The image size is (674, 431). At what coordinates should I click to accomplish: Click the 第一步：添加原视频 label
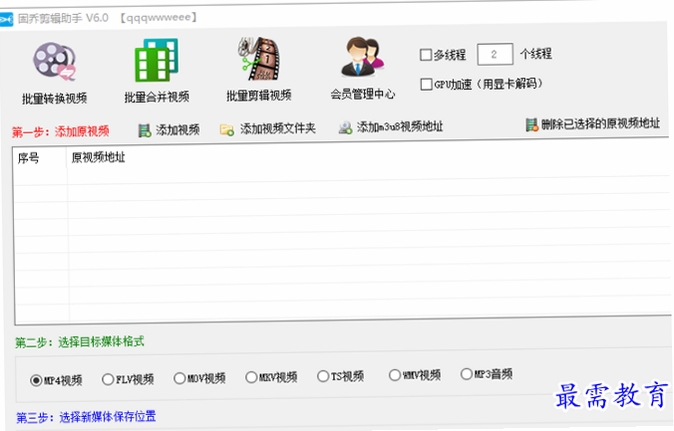pos(61,131)
